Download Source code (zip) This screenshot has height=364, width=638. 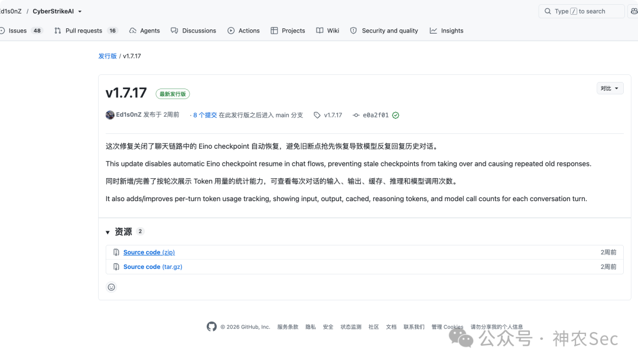point(149,252)
